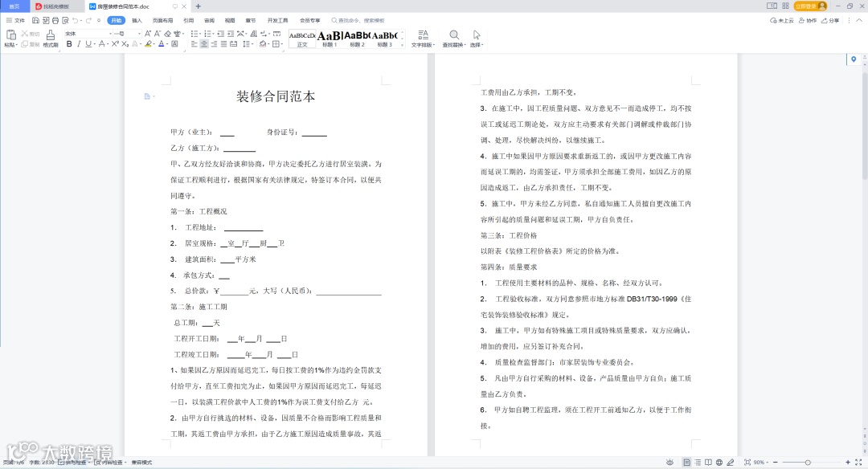Switch to web layout globe icon in status bar
The image size is (868, 469).
point(719,463)
